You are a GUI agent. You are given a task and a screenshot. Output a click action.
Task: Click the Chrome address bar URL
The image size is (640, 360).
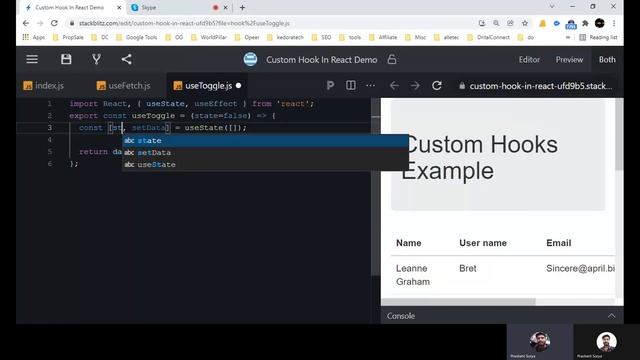184,23
